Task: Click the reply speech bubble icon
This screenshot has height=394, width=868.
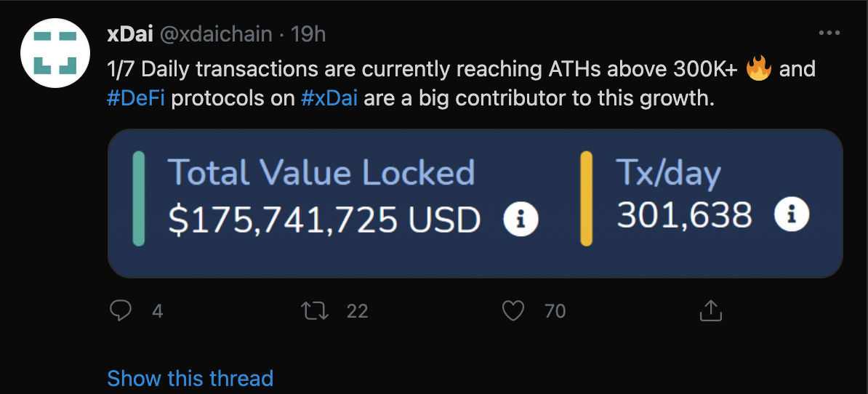Action: point(120,311)
